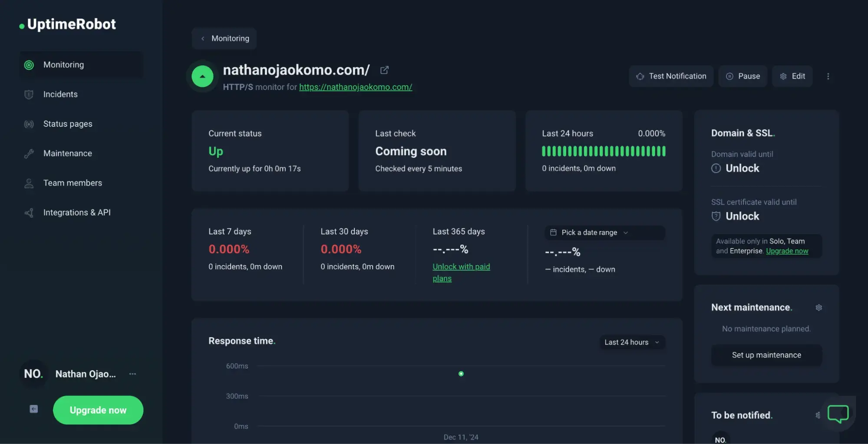Open Next maintenance settings gear icon
868x444 pixels.
[x=818, y=308]
